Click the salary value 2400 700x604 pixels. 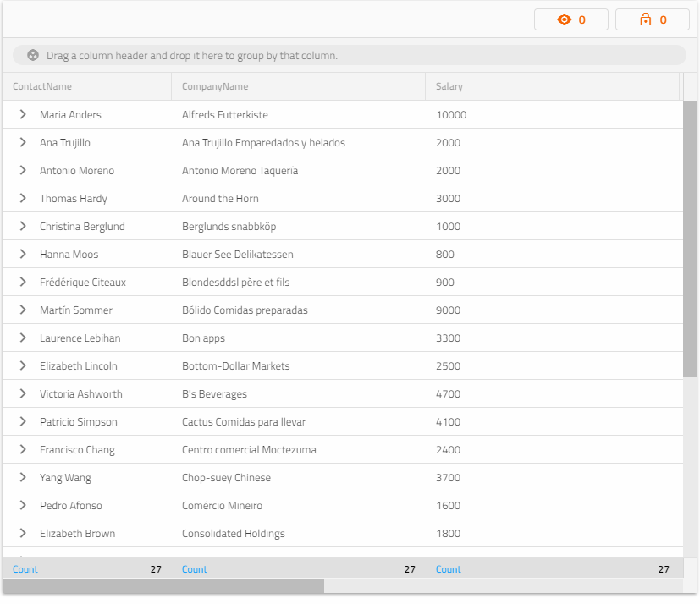(x=448, y=449)
